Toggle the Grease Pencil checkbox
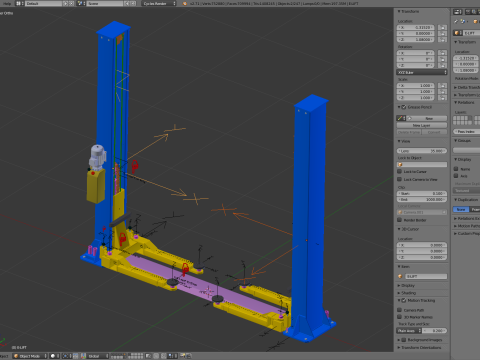480x360 pixels. click(x=404, y=107)
